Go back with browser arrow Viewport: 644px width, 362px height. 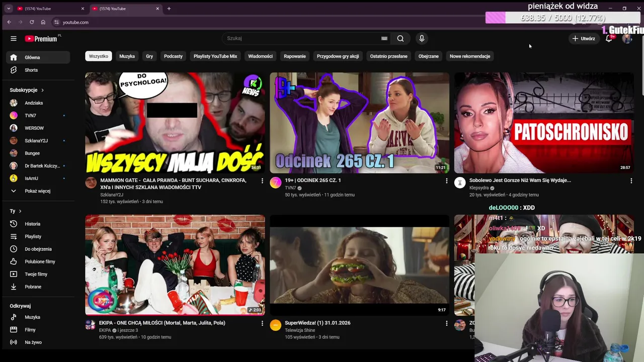9,22
